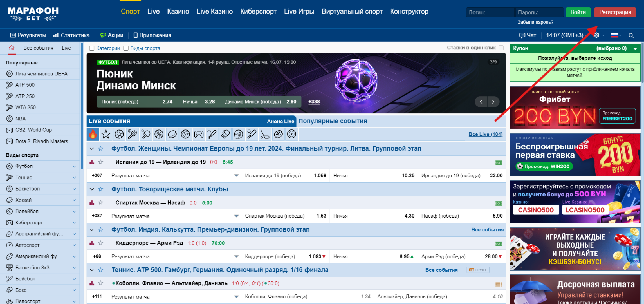Switch to Популярные события tab

[x=333, y=121]
